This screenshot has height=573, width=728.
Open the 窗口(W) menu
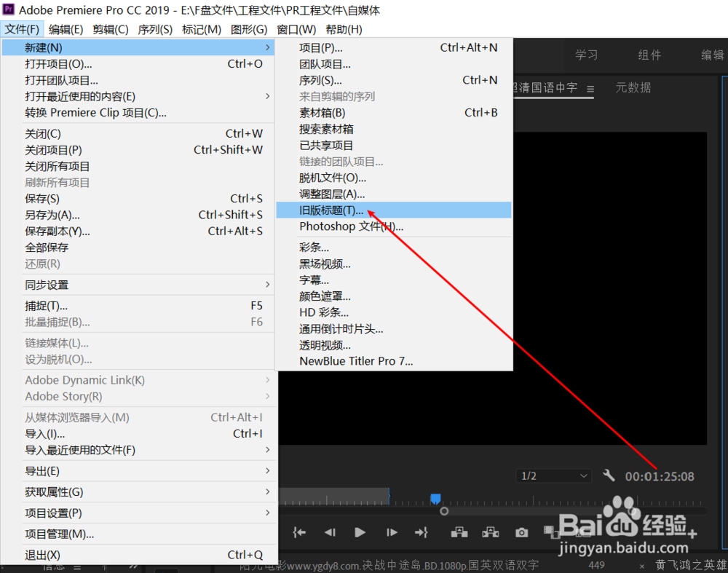pyautogui.click(x=296, y=29)
